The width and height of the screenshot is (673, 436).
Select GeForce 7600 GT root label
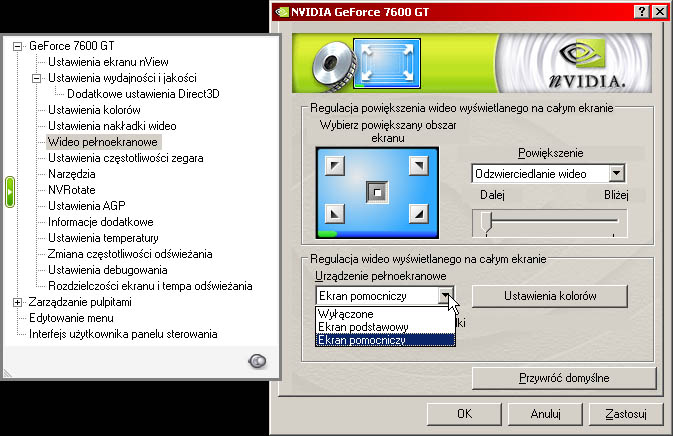(x=72, y=46)
